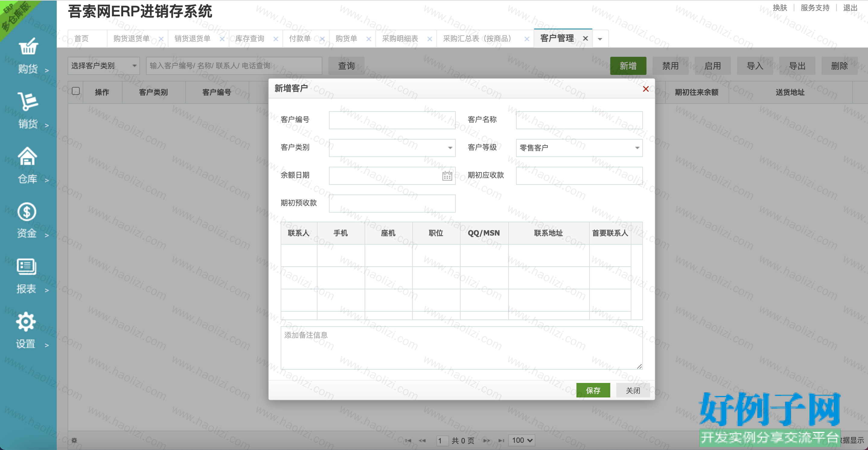The height and width of the screenshot is (450, 868).
Task: Click the 导入 button
Action: point(755,66)
